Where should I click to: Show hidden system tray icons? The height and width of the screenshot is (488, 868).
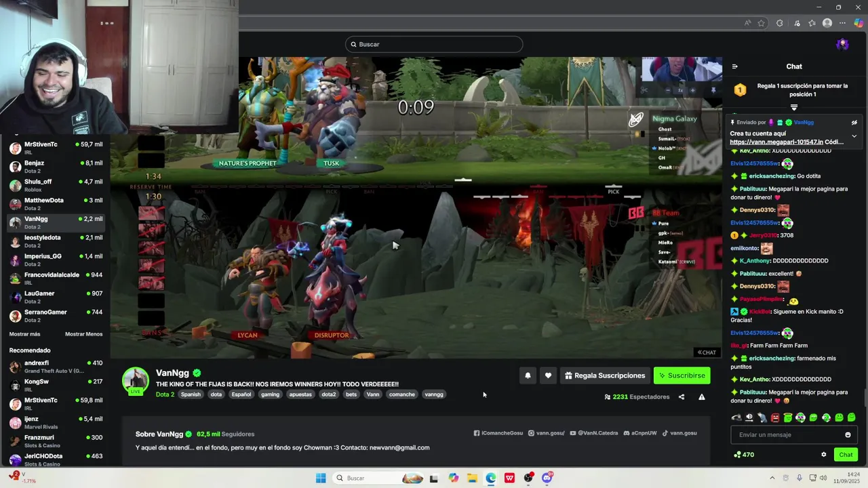772,478
